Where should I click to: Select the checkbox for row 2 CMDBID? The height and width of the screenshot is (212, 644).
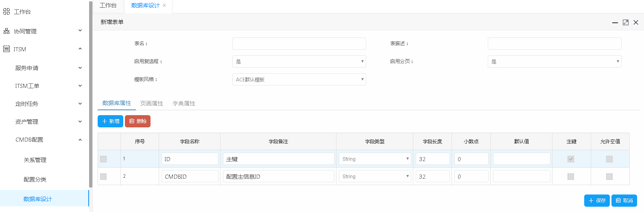(103, 177)
